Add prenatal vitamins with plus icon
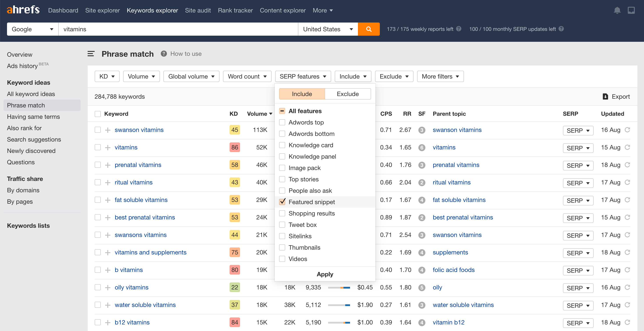 108,165
